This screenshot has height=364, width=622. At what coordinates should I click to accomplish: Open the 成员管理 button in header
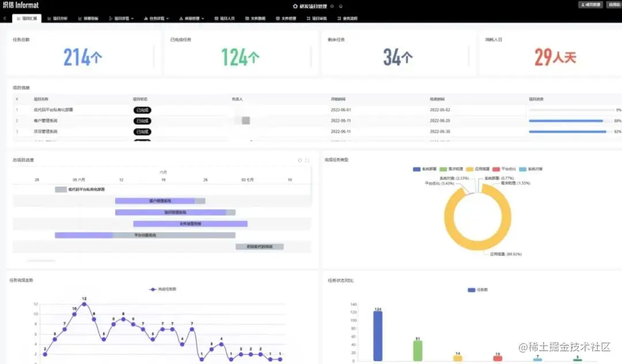[591, 5]
